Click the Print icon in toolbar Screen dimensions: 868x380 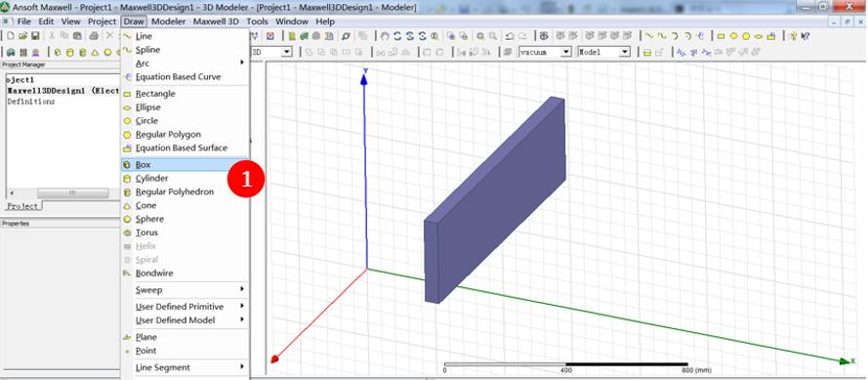pyautogui.click(x=94, y=36)
